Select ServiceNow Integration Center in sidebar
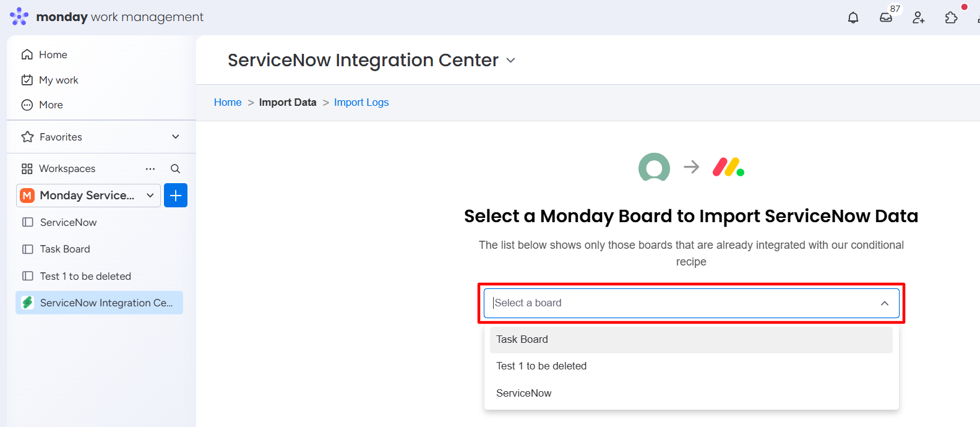This screenshot has height=427, width=980. [99, 303]
